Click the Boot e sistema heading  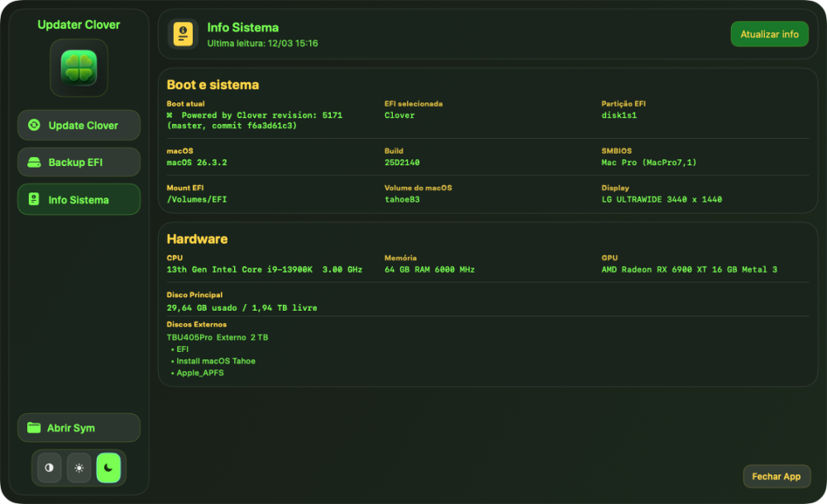point(213,85)
